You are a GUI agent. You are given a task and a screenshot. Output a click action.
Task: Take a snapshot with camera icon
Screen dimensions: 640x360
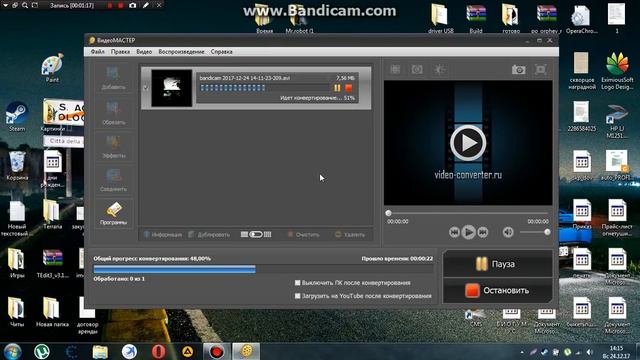click(518, 69)
